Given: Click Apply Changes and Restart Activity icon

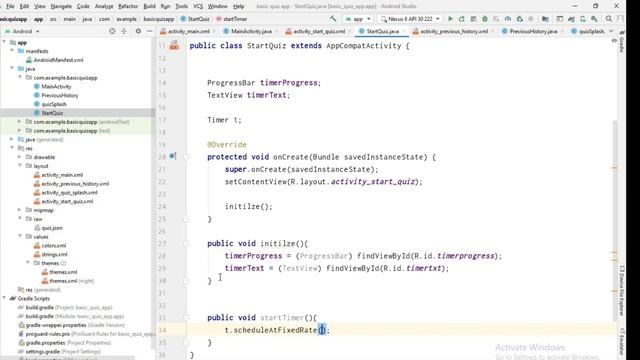Looking at the screenshot, I should tap(462, 19).
